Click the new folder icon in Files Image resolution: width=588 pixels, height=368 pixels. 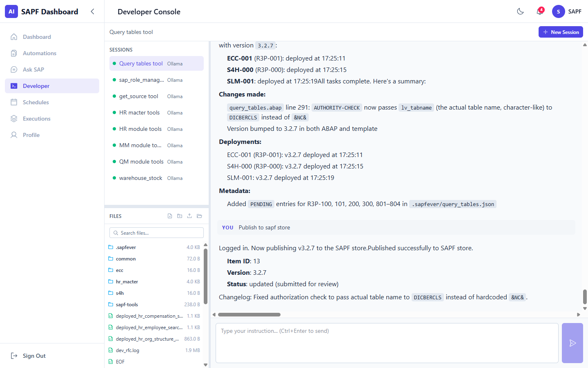pos(180,216)
